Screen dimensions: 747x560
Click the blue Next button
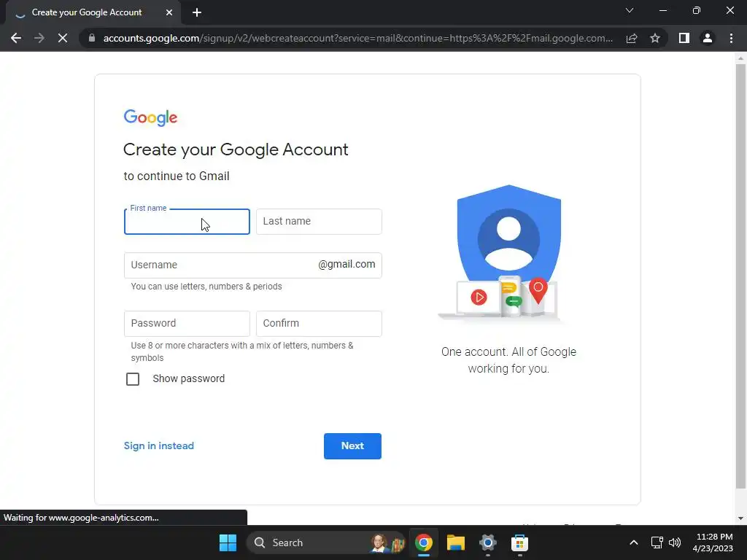coord(352,446)
